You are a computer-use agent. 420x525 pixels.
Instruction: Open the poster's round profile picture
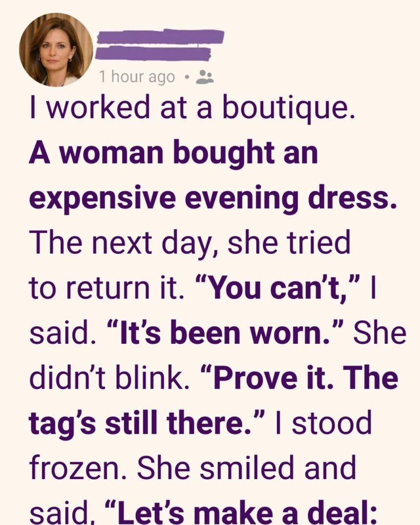pos(56,50)
